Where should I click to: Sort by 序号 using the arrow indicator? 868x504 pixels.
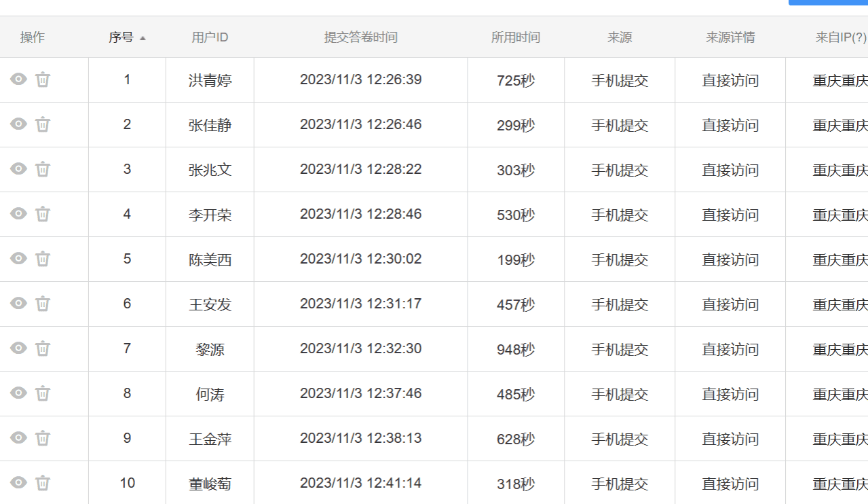143,38
